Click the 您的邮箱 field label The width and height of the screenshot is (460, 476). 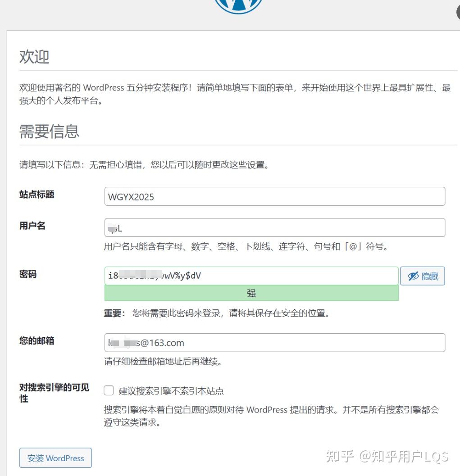tap(37, 340)
